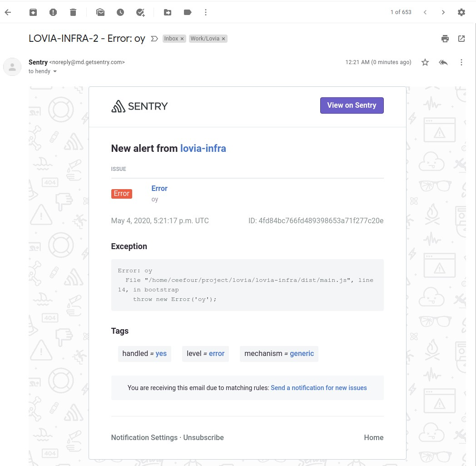Add email to Tasks
Screen dimensions: 476x466
pyautogui.click(x=140, y=12)
